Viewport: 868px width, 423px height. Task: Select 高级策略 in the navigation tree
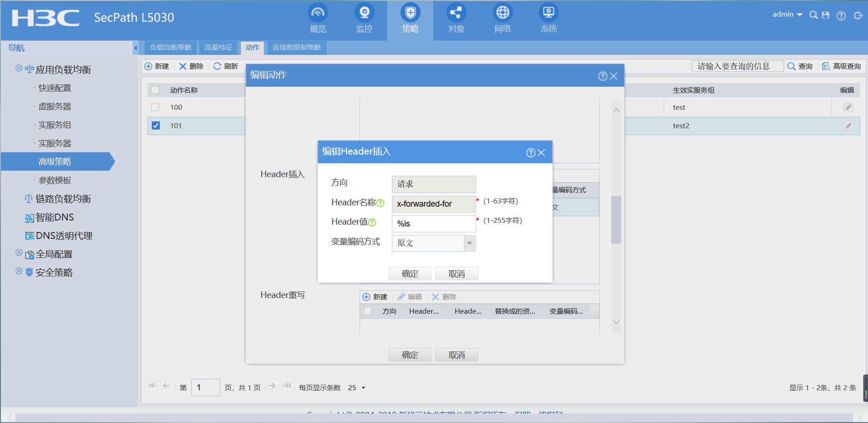[55, 162]
